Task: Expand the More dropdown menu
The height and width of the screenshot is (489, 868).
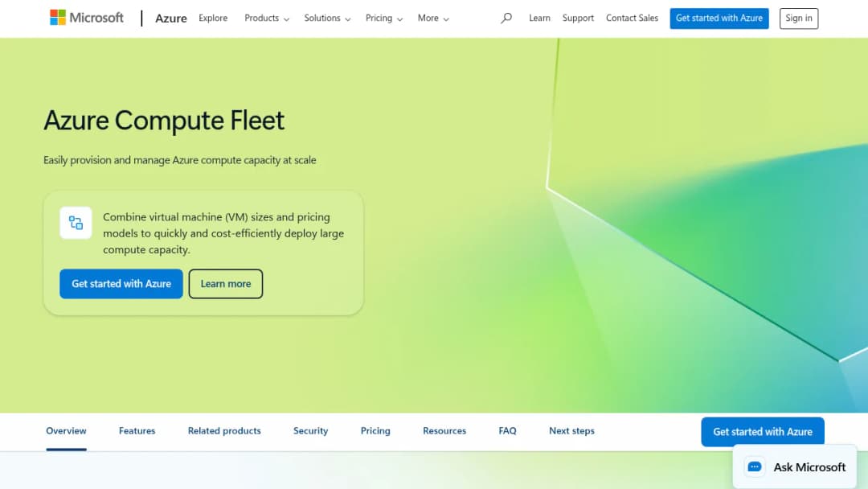Action: [433, 18]
